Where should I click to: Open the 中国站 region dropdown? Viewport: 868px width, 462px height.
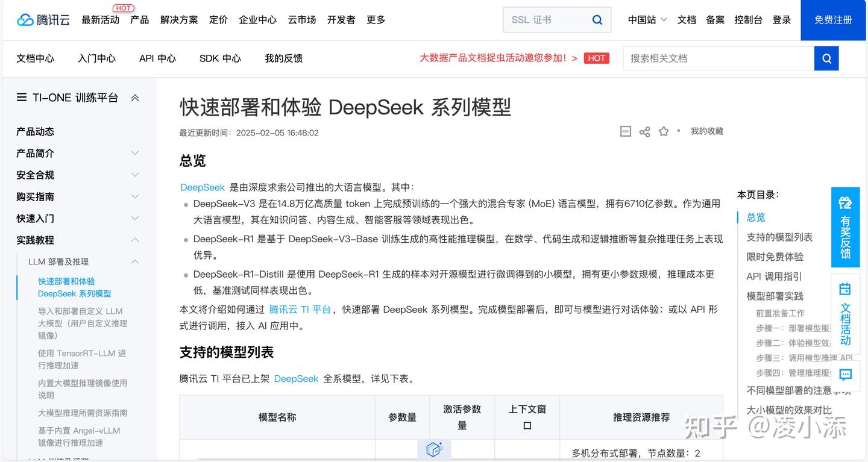pyautogui.click(x=647, y=20)
